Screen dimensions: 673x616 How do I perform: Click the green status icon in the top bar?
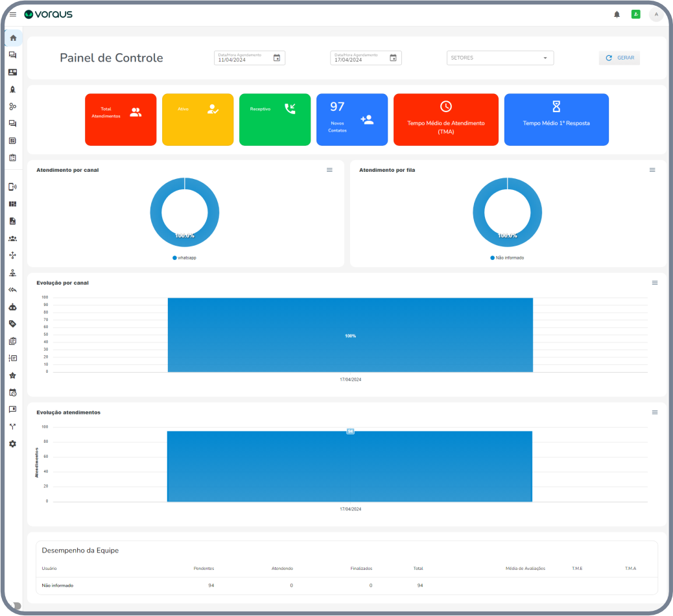point(636,14)
